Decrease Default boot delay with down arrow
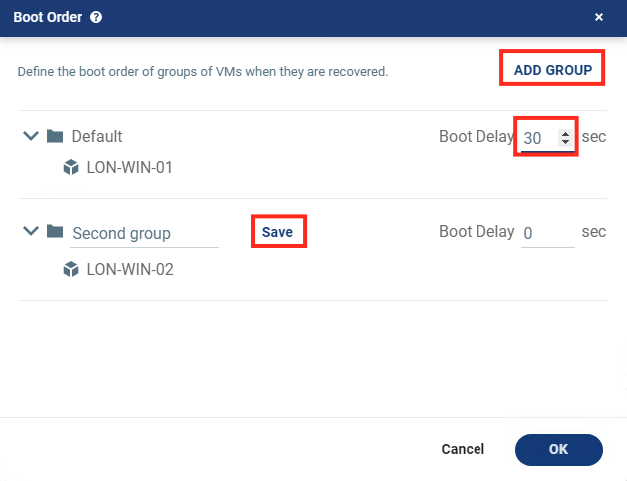The height and width of the screenshot is (481, 627). pyautogui.click(x=566, y=144)
